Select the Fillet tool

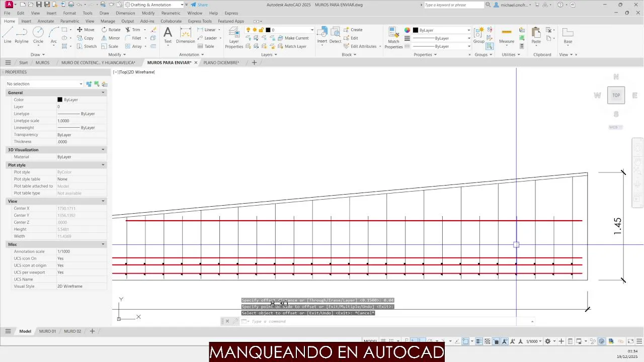133,38
